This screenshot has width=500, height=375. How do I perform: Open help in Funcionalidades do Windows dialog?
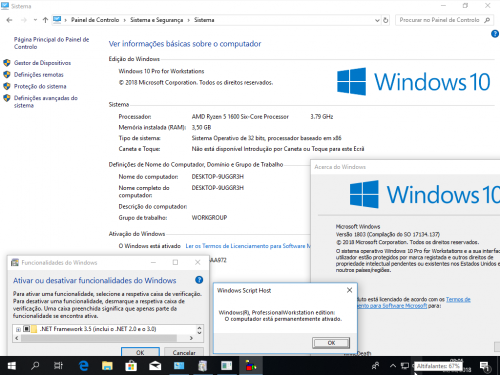(x=199, y=280)
